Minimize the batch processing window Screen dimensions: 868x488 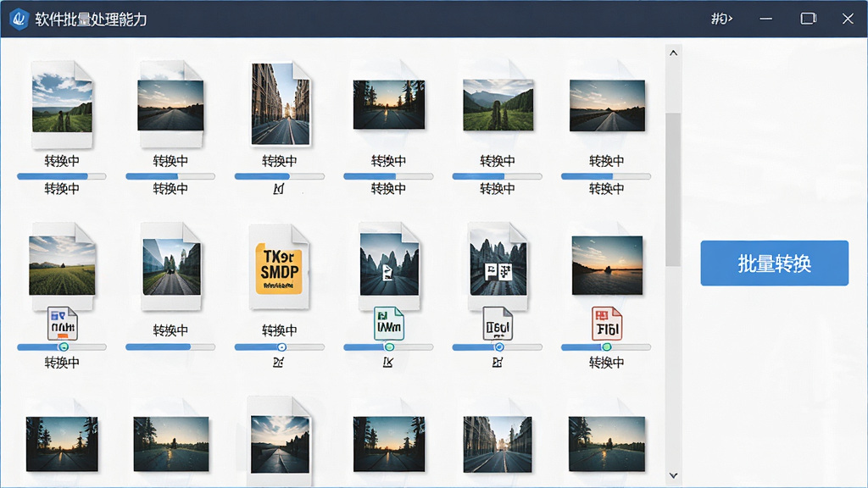click(765, 19)
